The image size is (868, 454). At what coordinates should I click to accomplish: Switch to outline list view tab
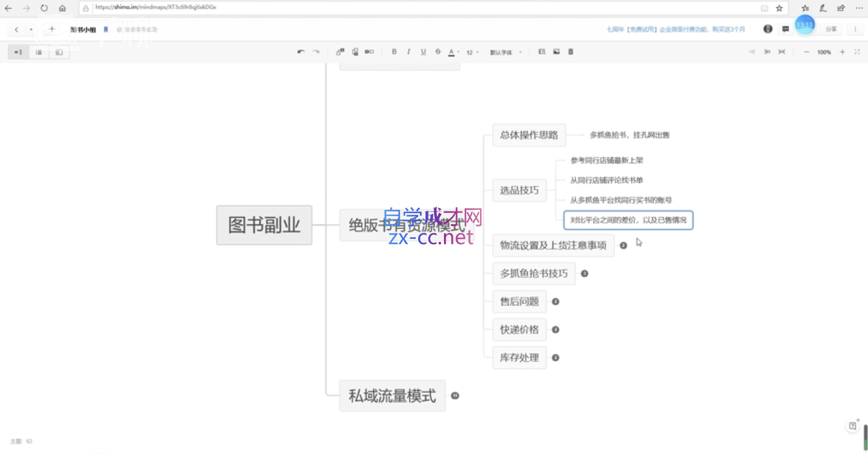(39, 53)
